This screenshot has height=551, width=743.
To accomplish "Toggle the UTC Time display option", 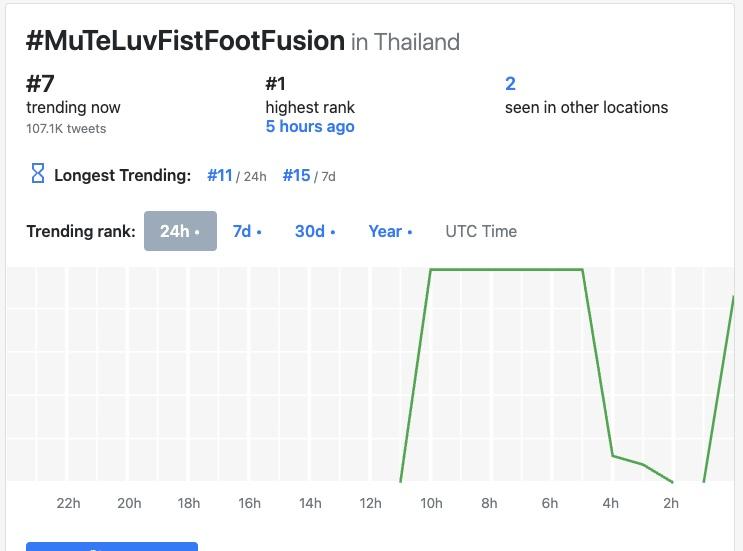I will pyautogui.click(x=481, y=231).
